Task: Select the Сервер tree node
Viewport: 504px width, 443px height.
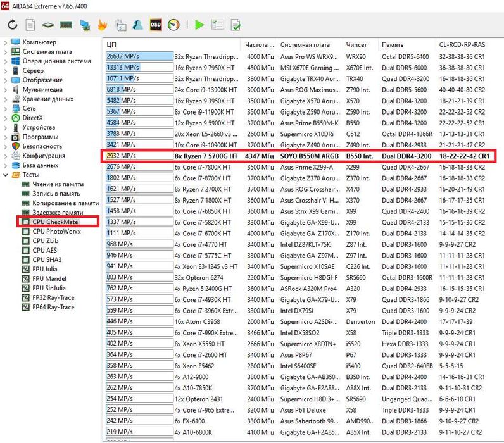Action: pyautogui.click(x=33, y=70)
